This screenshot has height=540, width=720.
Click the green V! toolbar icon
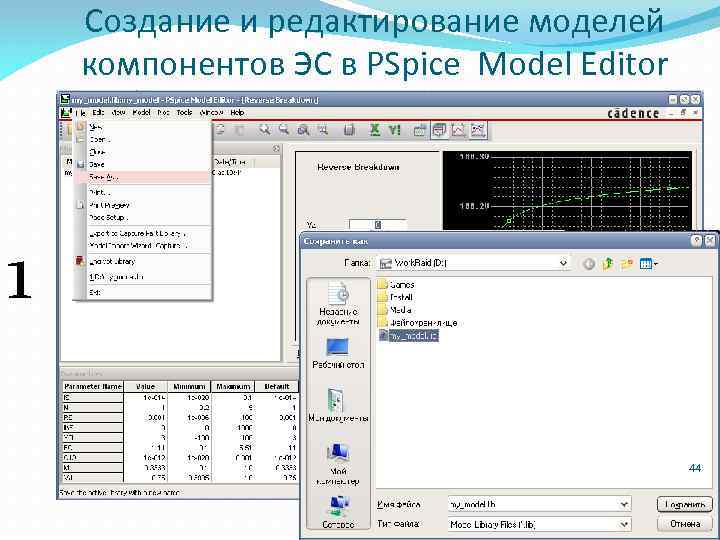394,130
